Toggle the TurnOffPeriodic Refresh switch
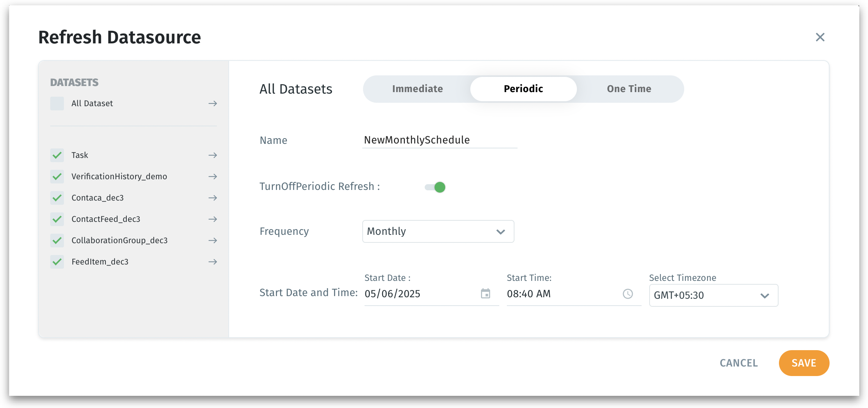 click(x=435, y=187)
